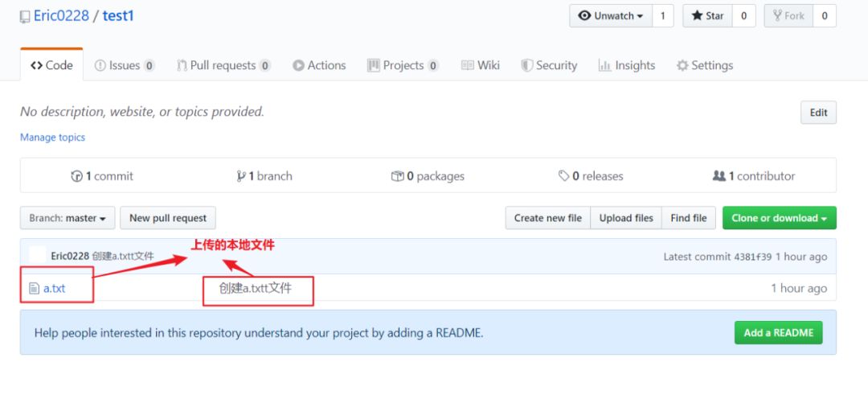Open the Eric0228 profile link in header
The width and height of the screenshot is (868, 395).
pos(61,15)
